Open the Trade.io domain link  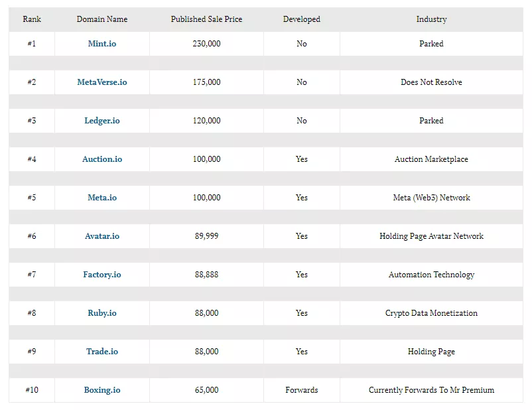coord(102,352)
